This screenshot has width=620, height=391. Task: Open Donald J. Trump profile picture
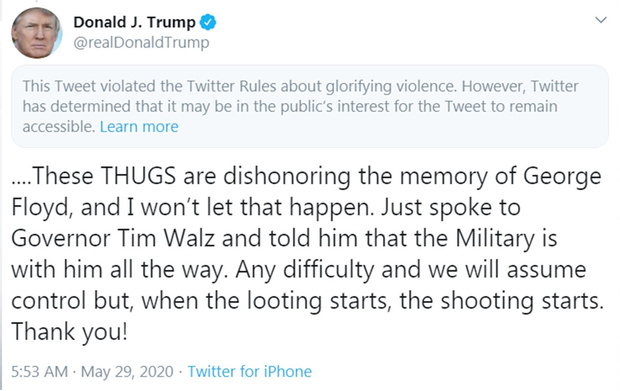click(36, 33)
